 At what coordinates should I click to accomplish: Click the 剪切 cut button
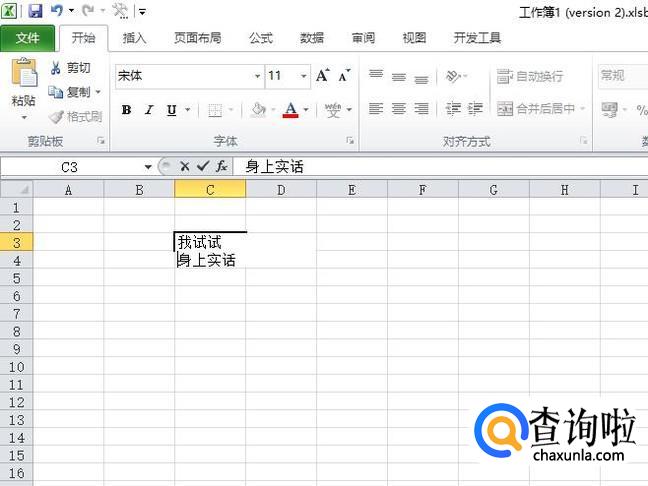tap(70, 68)
